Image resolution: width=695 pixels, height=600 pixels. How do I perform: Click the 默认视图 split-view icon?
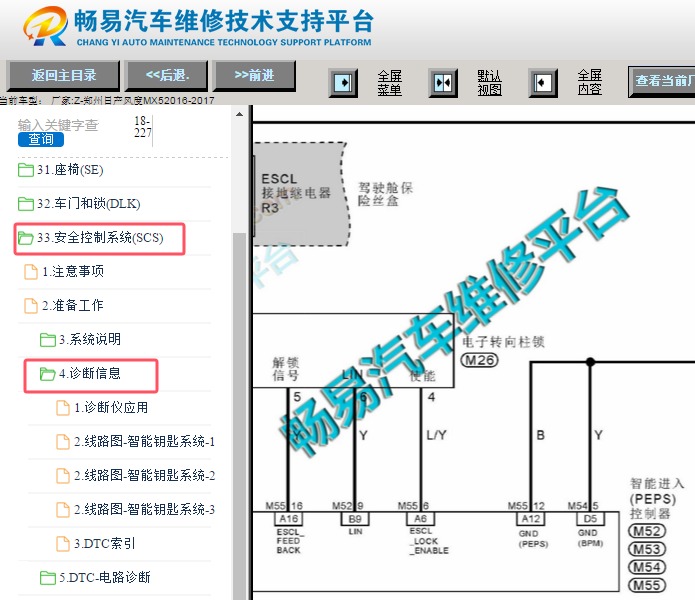tap(443, 83)
